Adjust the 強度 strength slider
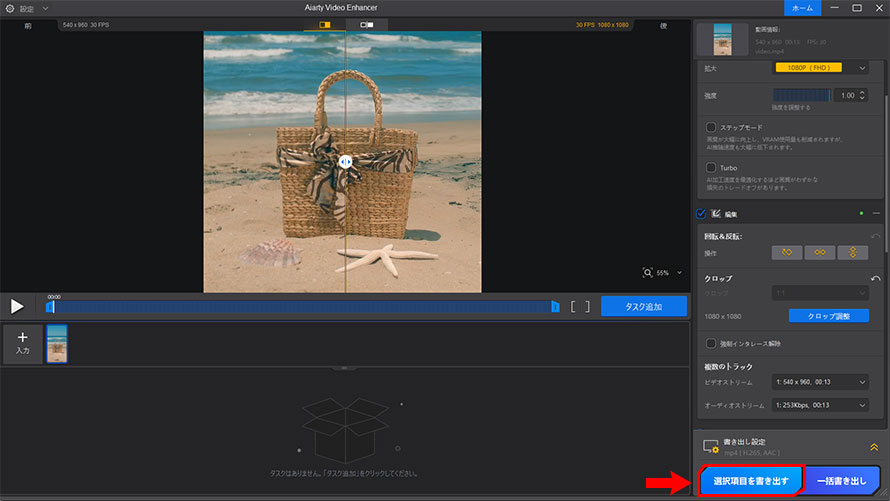 pos(801,95)
